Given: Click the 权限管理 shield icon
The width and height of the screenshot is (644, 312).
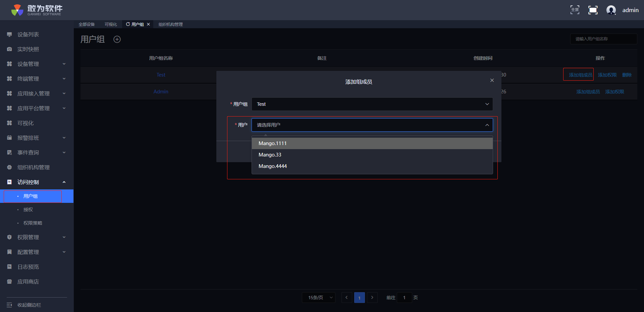Looking at the screenshot, I should [x=9, y=237].
